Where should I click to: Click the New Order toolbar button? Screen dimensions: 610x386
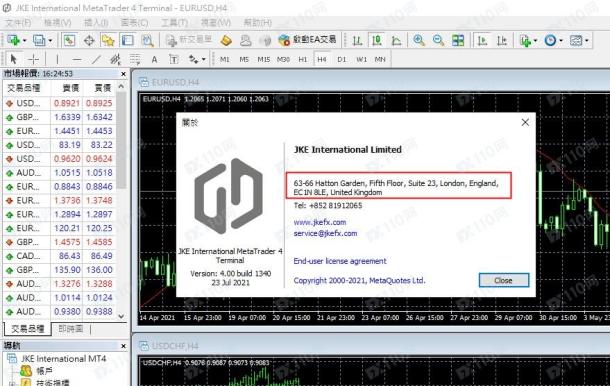189,40
